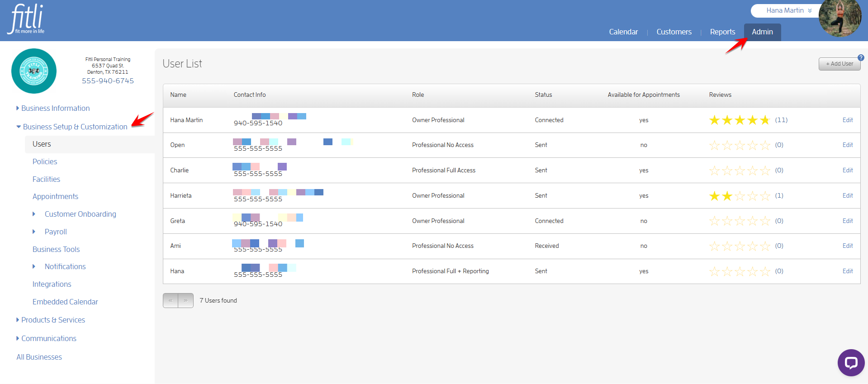Click the business phone 555-940-6745
868x384 pixels.
[108, 81]
